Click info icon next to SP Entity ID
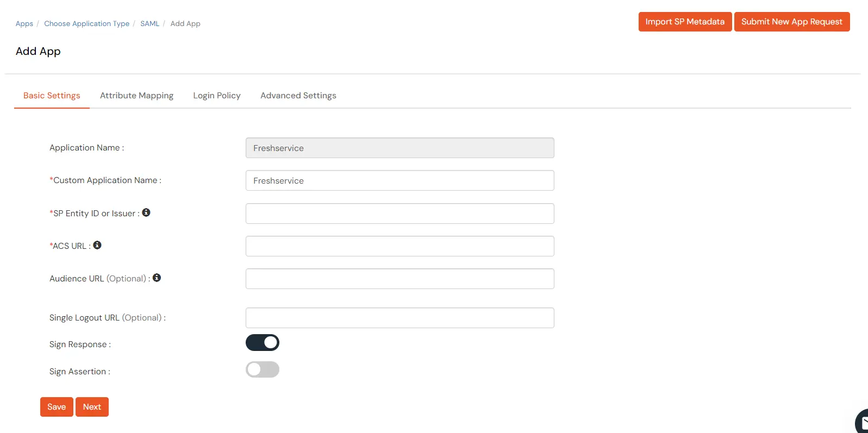The image size is (868, 433). pos(146,212)
